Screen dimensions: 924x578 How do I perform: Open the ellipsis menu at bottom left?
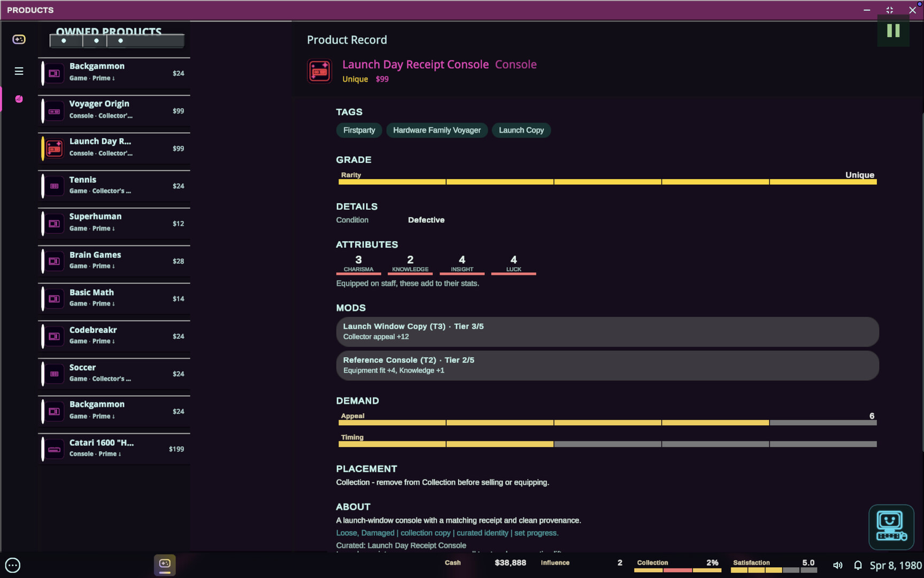pyautogui.click(x=13, y=565)
